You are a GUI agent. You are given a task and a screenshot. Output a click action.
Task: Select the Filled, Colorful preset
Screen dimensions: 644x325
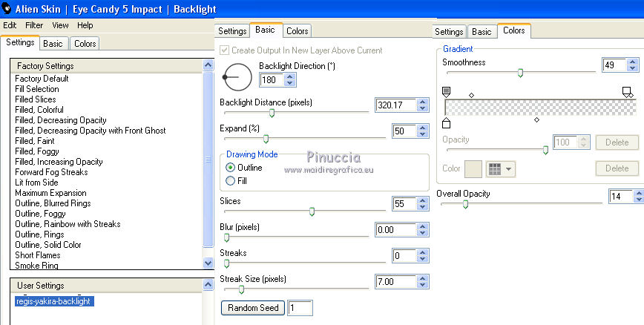39,110
